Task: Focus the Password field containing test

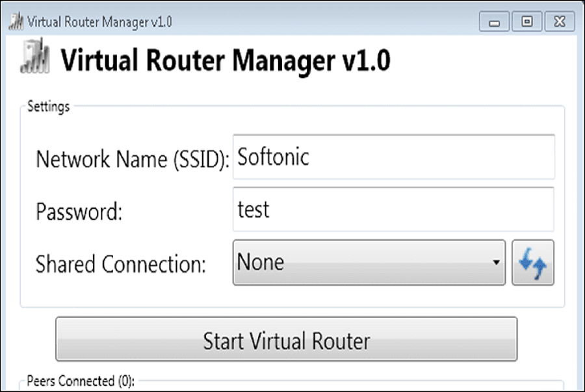Action: [x=394, y=209]
